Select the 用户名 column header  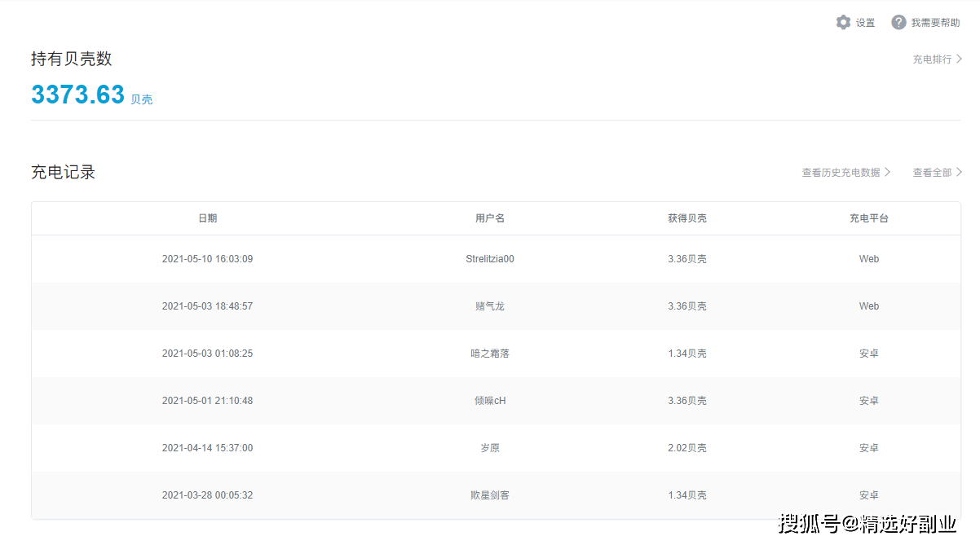tap(490, 218)
